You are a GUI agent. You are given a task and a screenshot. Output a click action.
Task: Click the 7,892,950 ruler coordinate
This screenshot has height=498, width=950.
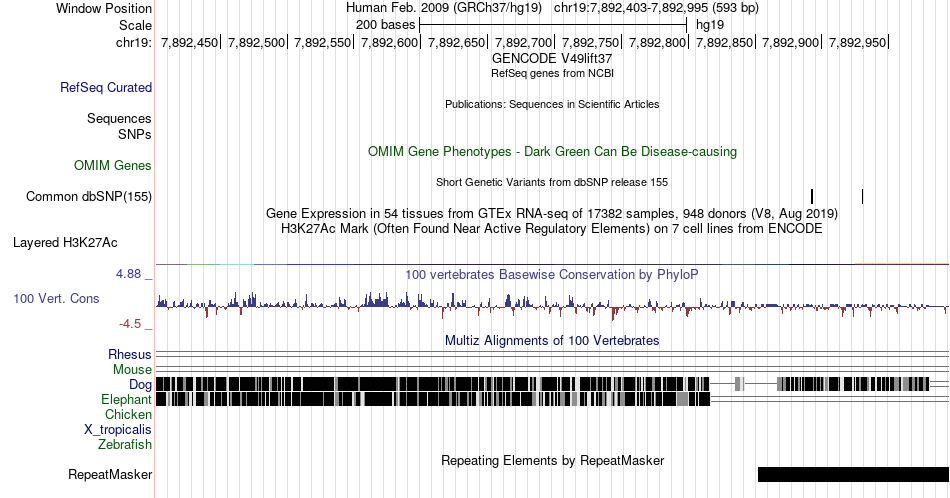pos(857,42)
